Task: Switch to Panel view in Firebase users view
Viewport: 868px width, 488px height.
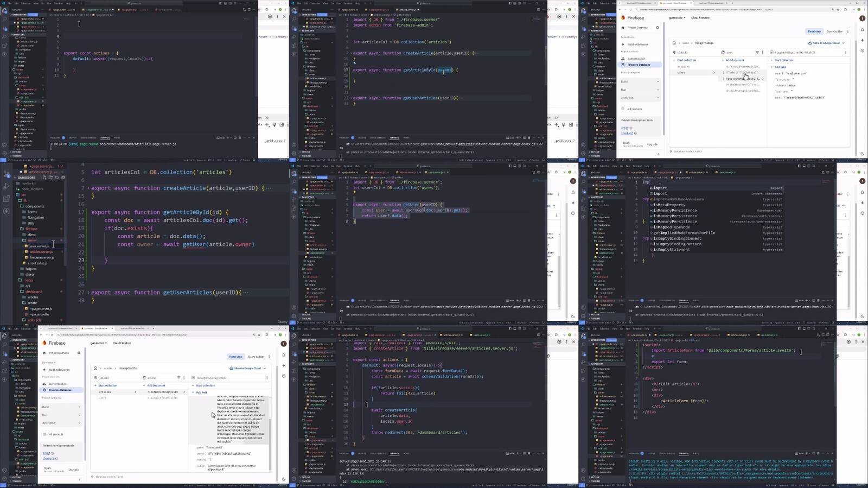Action: point(814,31)
